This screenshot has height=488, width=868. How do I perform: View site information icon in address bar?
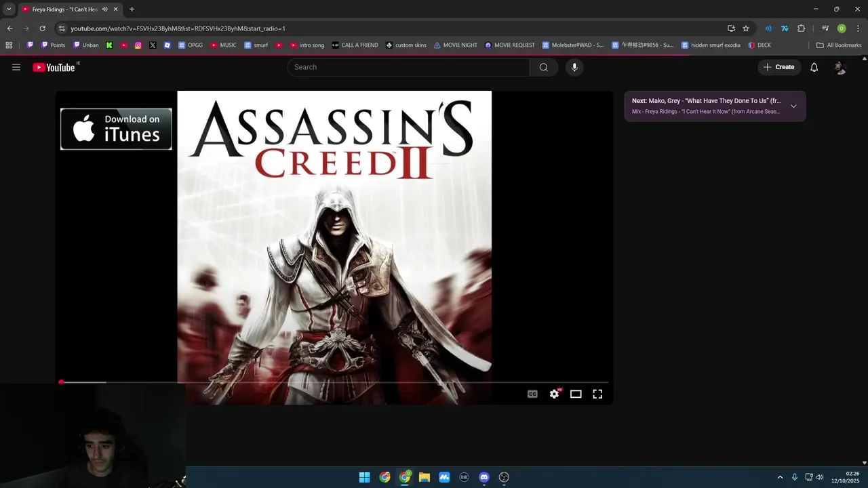[62, 28]
